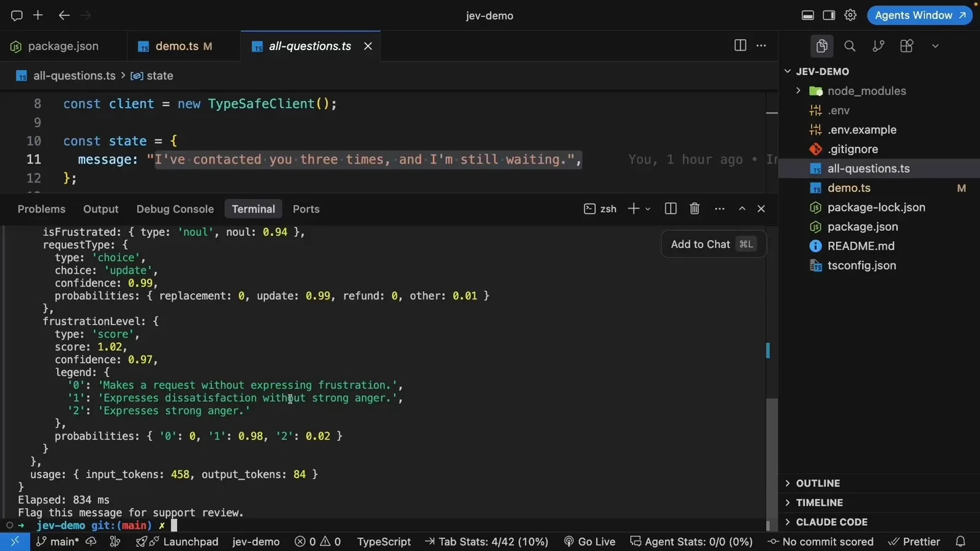The image size is (980, 551).
Task: Click all-questions.ts in the breadcrumb
Action: tap(74, 76)
